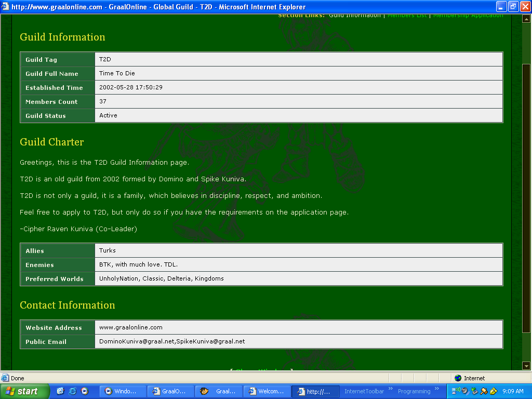
Task: Click the Internet zone globe icon
Action: tap(458, 378)
